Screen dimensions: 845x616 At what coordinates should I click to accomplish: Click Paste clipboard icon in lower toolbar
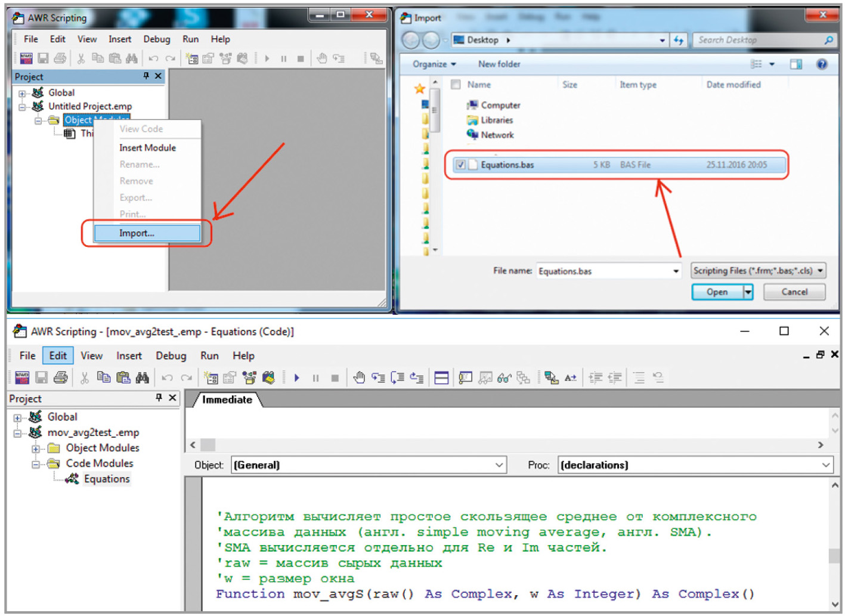click(123, 377)
